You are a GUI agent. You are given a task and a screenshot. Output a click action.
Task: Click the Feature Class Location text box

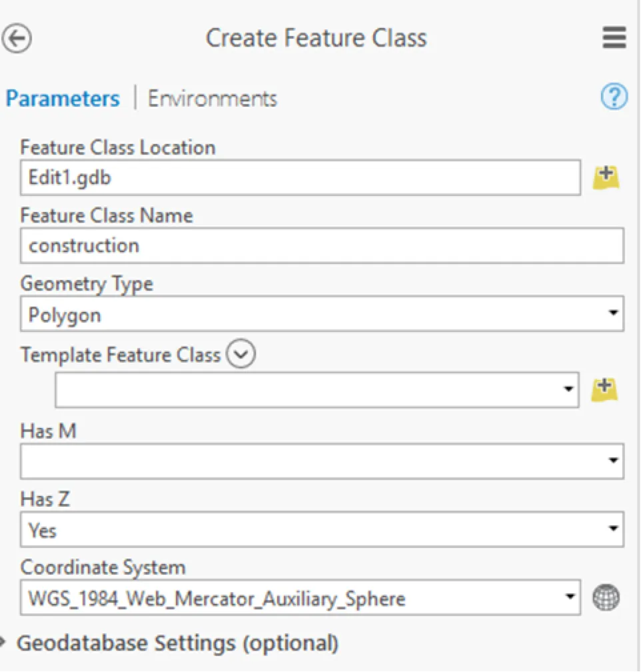[x=267, y=177]
